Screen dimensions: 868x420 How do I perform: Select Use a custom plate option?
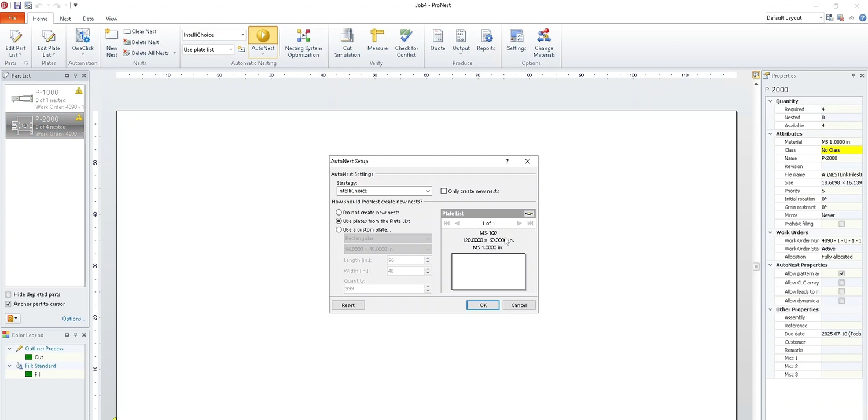(339, 230)
